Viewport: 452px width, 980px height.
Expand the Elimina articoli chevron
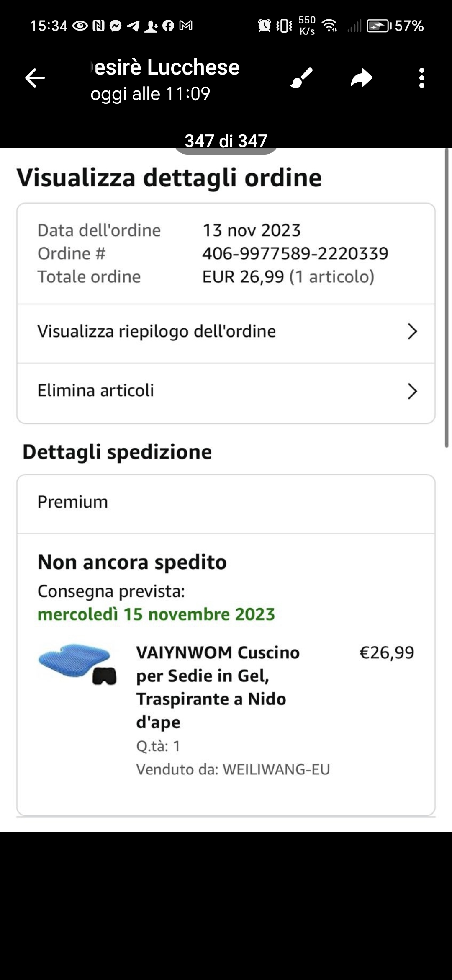click(412, 391)
